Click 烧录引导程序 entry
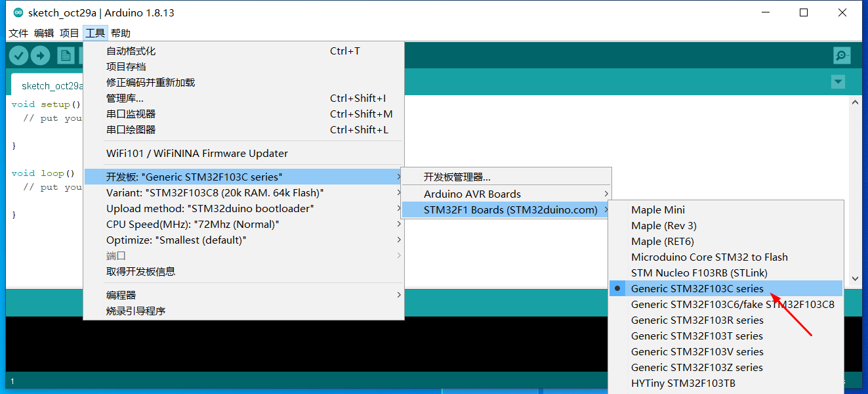 click(x=243, y=311)
